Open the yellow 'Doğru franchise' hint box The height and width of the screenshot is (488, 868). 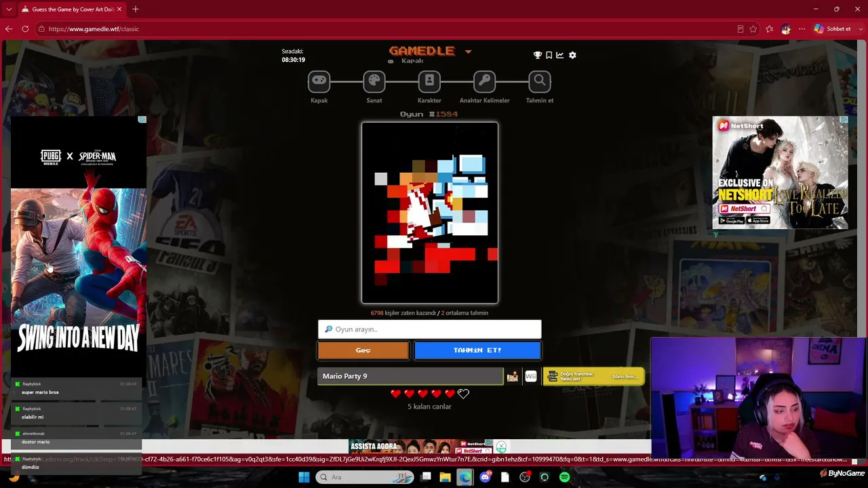[x=593, y=376]
